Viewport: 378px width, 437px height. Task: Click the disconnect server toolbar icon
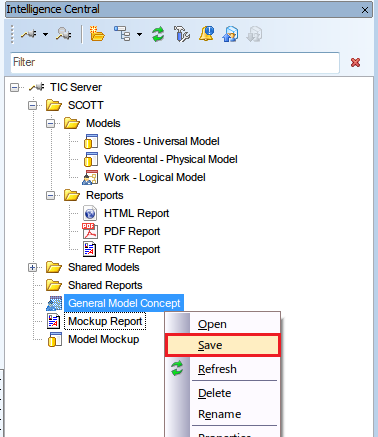[64, 34]
